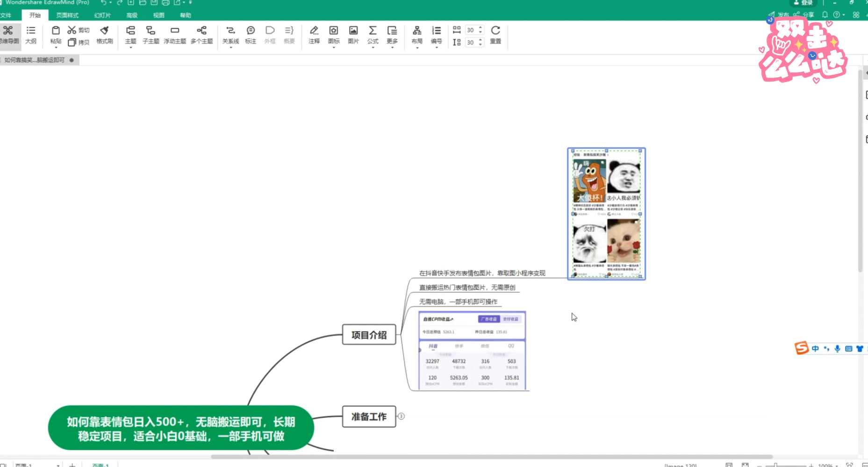Click the 分享 share button
The width and height of the screenshot is (868, 467).
tap(806, 14)
